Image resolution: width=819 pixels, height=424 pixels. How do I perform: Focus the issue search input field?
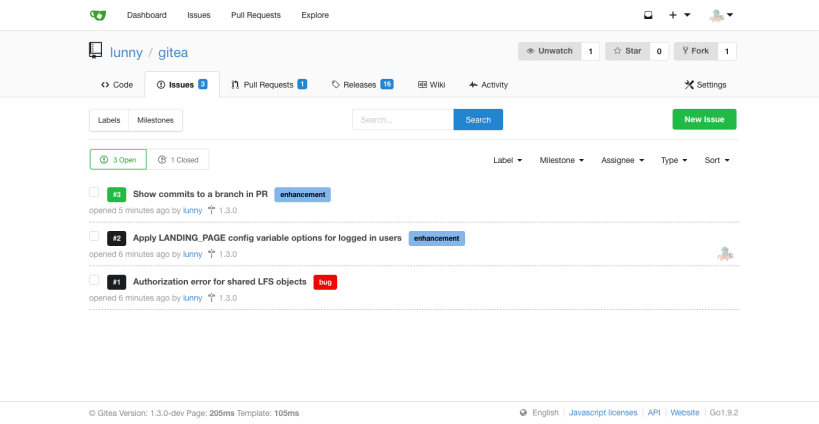point(403,120)
